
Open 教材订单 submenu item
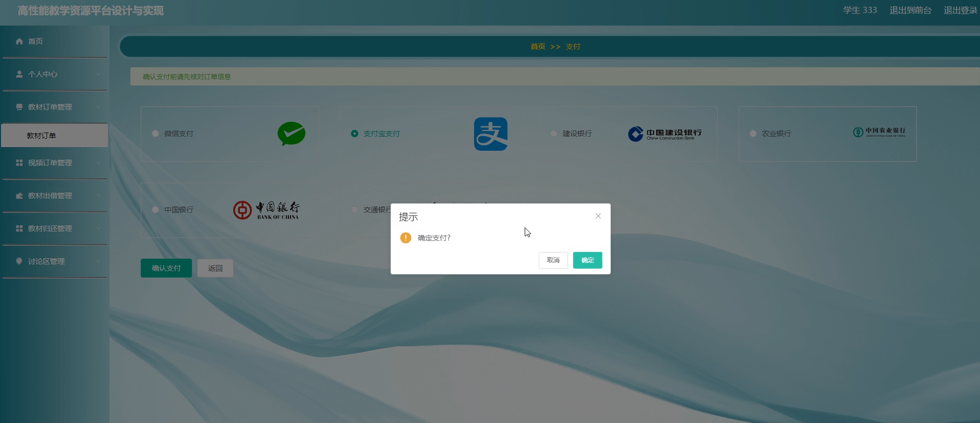[55, 136]
